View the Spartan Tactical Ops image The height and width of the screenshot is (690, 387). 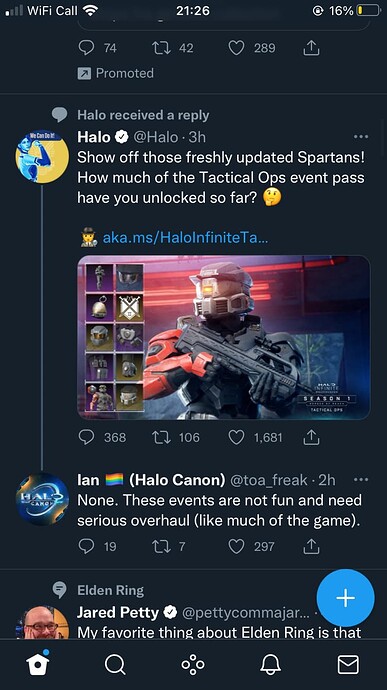click(x=224, y=337)
